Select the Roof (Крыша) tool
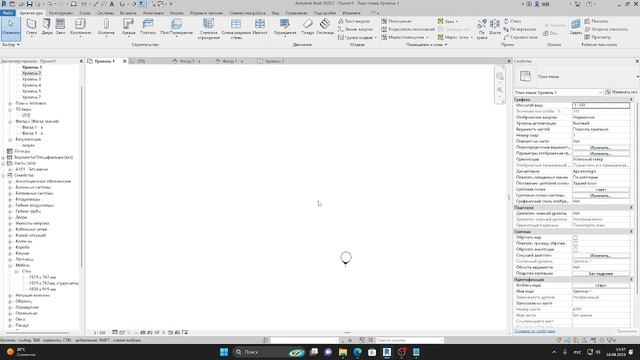Viewport: 640px width, 360px height. [129, 27]
